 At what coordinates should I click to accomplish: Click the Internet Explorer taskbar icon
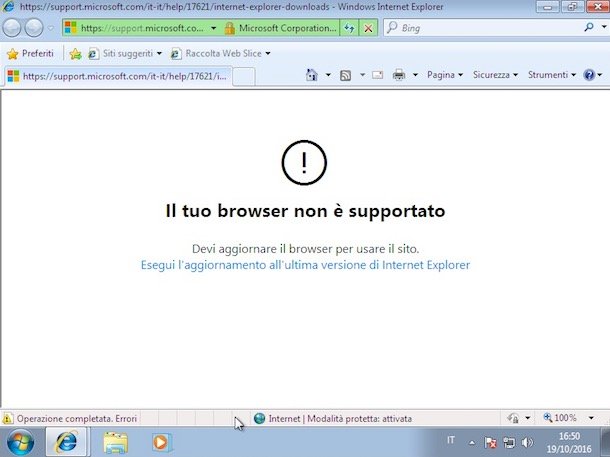click(x=67, y=442)
